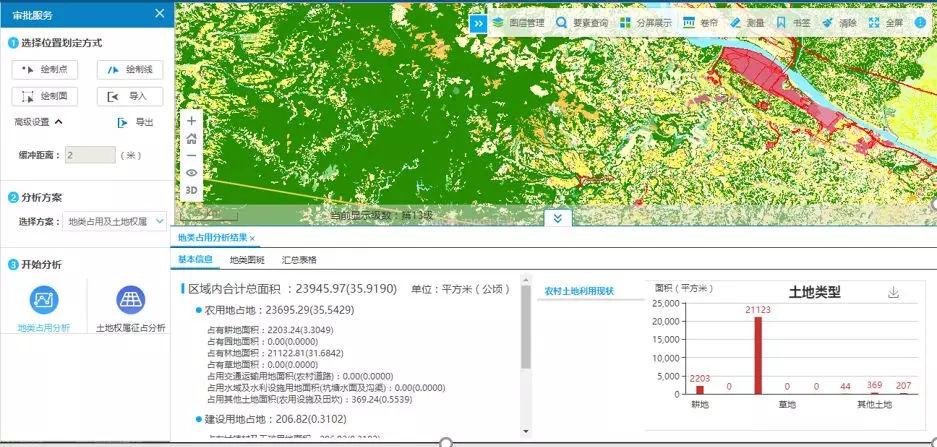
Task: Click 单位：平方米（公顷） unit label
Action: point(461,289)
